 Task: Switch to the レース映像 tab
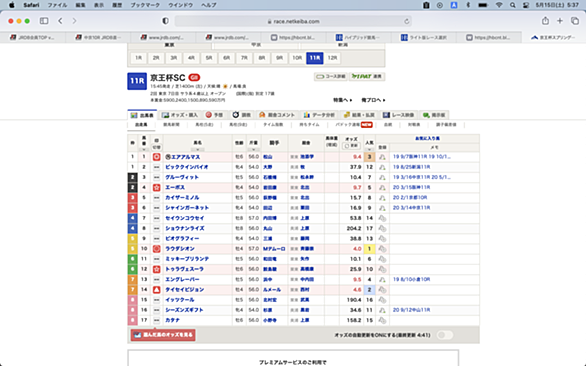click(399, 115)
